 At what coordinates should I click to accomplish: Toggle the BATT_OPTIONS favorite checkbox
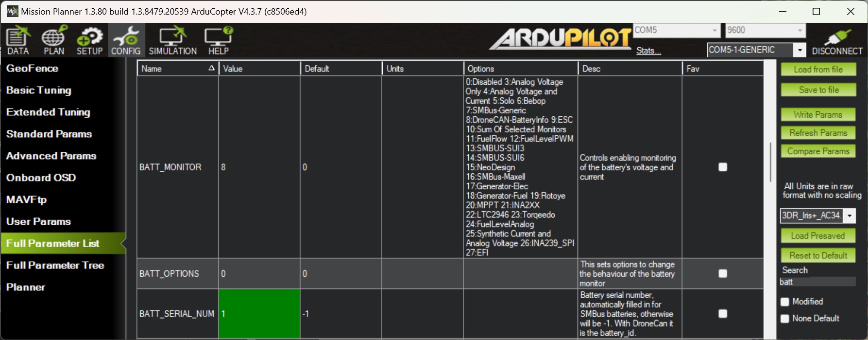pyautogui.click(x=723, y=273)
